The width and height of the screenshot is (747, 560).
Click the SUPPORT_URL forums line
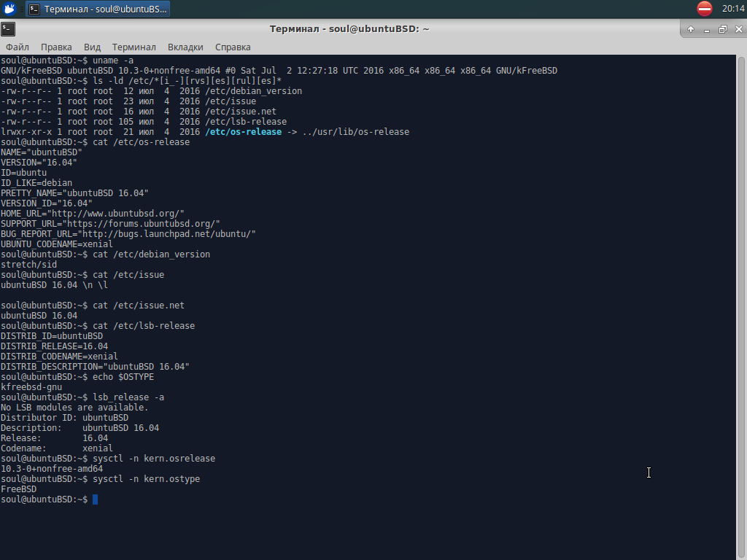[x=111, y=224]
